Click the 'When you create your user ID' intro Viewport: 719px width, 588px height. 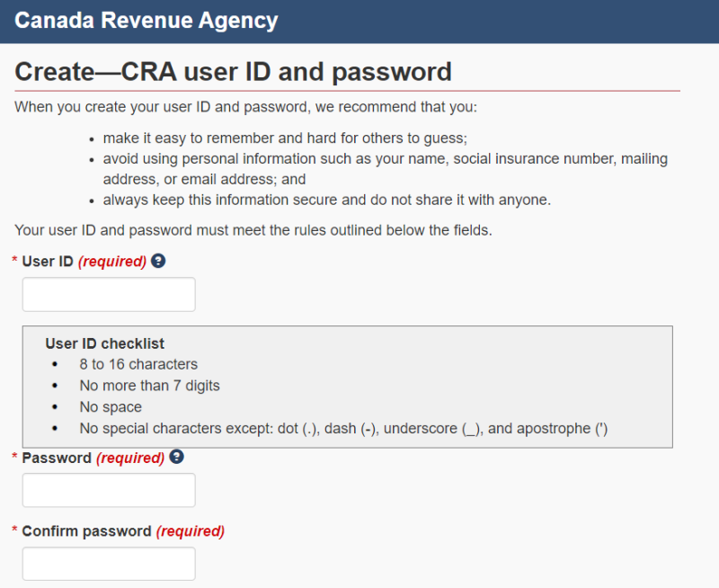245,107
